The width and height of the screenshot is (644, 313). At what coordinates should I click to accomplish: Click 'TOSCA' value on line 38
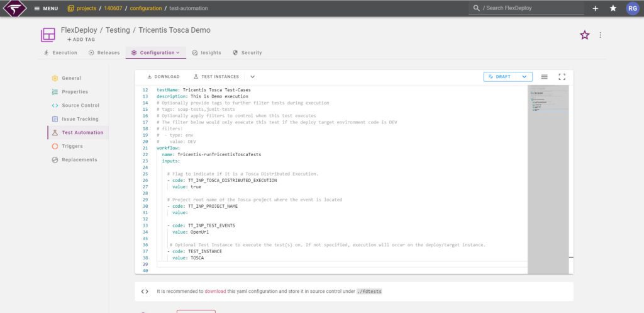[x=197, y=258]
